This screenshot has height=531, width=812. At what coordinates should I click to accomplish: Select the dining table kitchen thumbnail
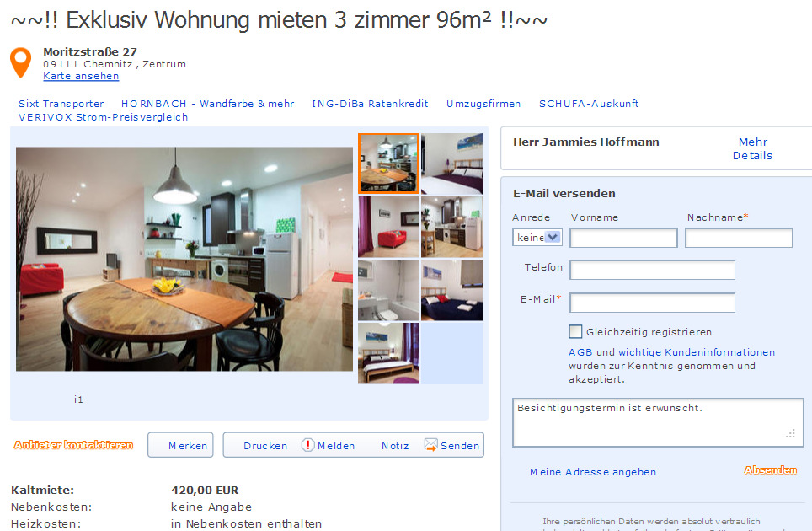[388, 164]
